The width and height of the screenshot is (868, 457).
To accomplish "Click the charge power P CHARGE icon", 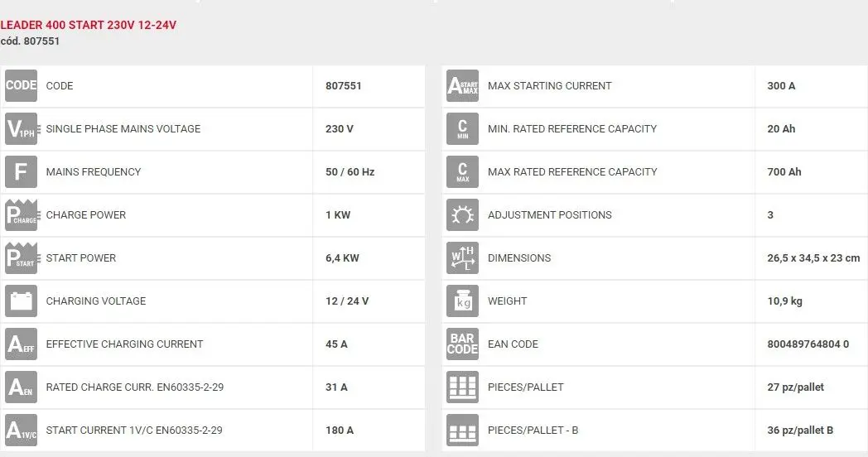I will (22, 215).
